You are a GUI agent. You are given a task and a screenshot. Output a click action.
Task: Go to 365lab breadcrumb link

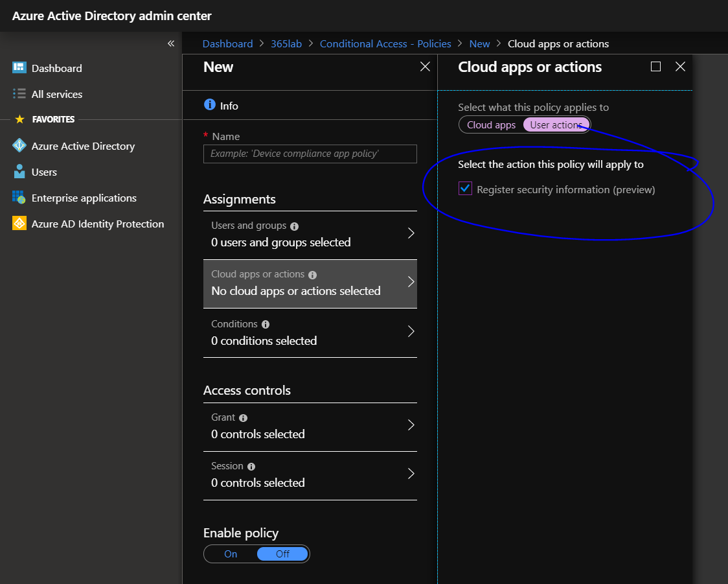(x=286, y=43)
